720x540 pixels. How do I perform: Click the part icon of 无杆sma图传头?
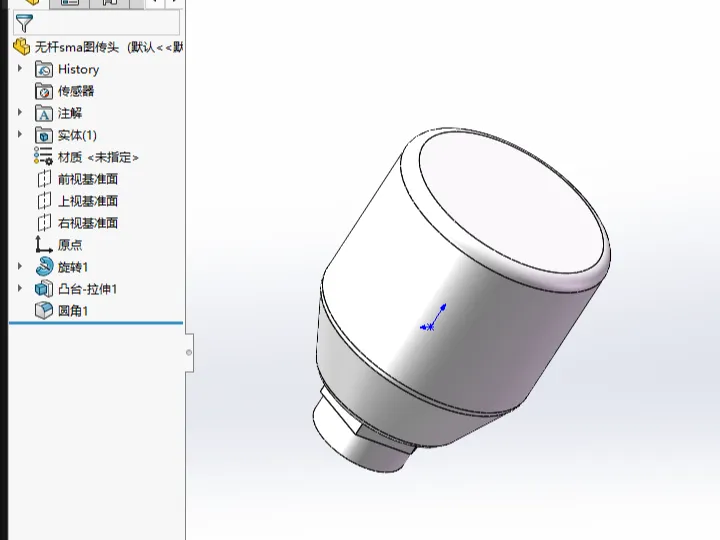coord(22,46)
